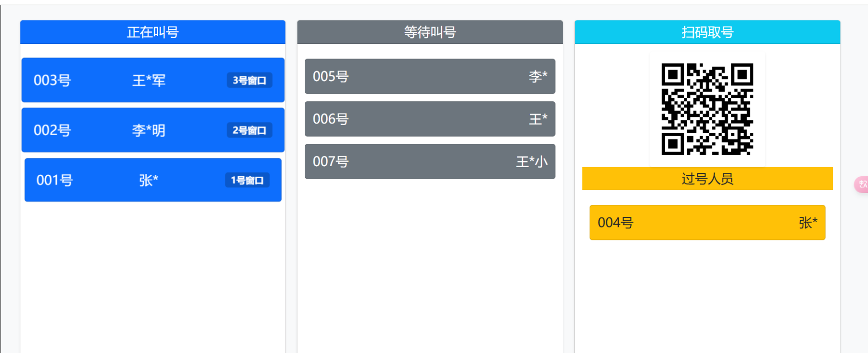868x353 pixels.
Task: Click the 2号窗口 badge
Action: coord(249,130)
